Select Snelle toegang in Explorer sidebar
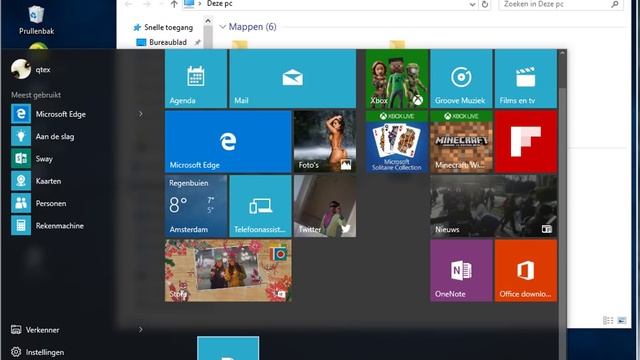Viewport: 640px width, 360px height. (163, 27)
